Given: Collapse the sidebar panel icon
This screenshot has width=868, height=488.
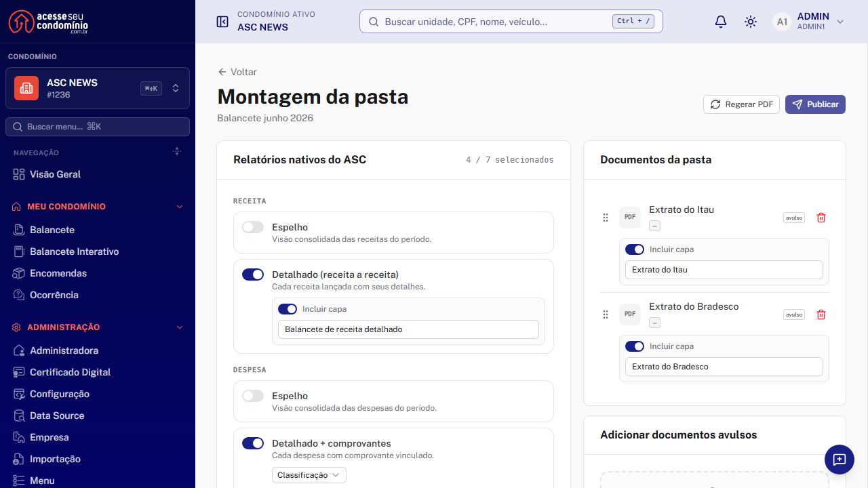Looking at the screenshot, I should point(222,22).
